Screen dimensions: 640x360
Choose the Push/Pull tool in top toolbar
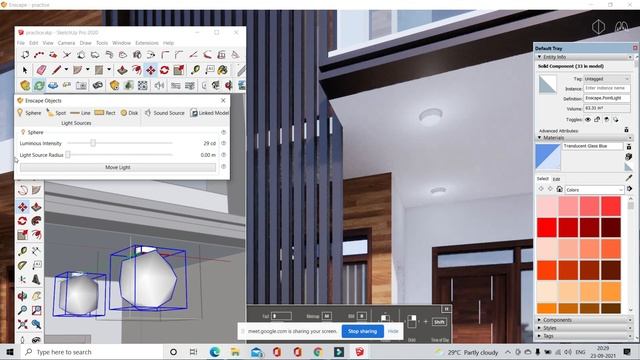[122, 70]
